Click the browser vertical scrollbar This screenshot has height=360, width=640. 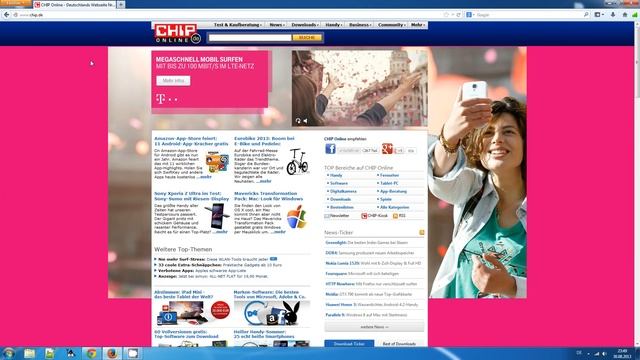pyautogui.click(x=637, y=184)
